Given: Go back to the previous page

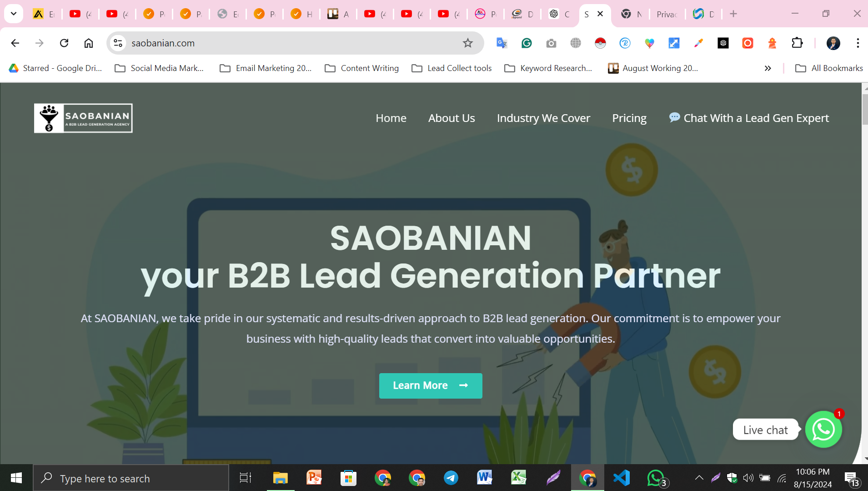Looking at the screenshot, I should (15, 43).
